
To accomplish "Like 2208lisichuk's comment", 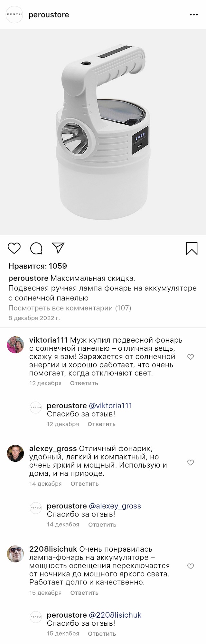I will click(x=191, y=566).
